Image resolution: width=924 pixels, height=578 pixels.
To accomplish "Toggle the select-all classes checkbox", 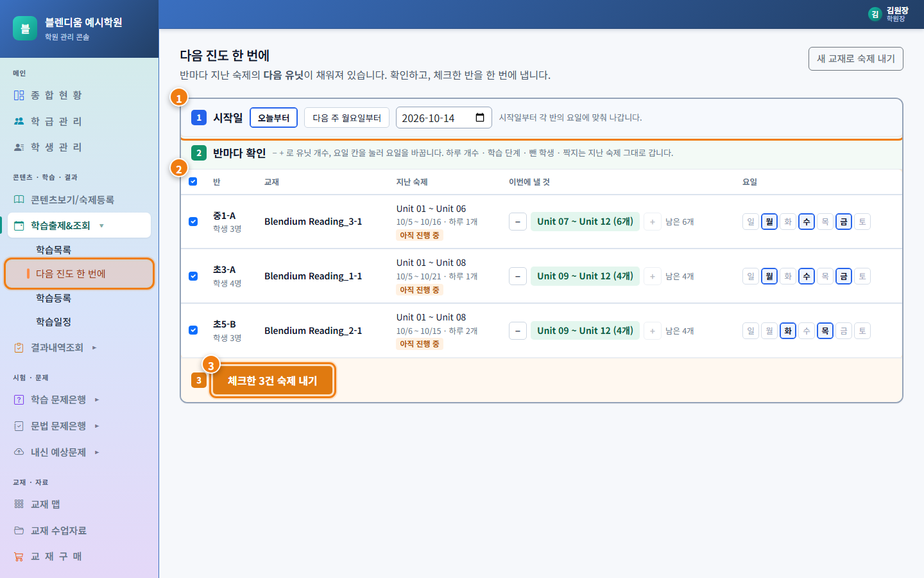I will (193, 182).
